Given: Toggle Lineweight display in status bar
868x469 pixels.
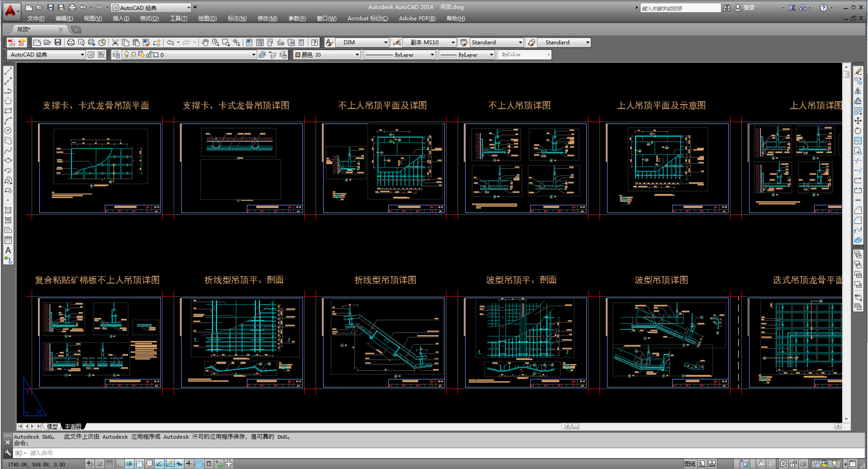Looking at the screenshot, I should click(189, 464).
